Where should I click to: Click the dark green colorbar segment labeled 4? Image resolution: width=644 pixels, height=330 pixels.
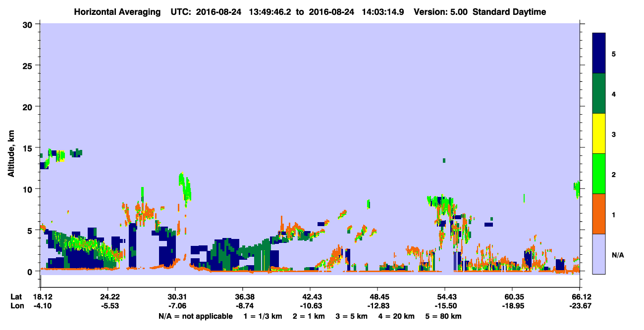click(599, 94)
